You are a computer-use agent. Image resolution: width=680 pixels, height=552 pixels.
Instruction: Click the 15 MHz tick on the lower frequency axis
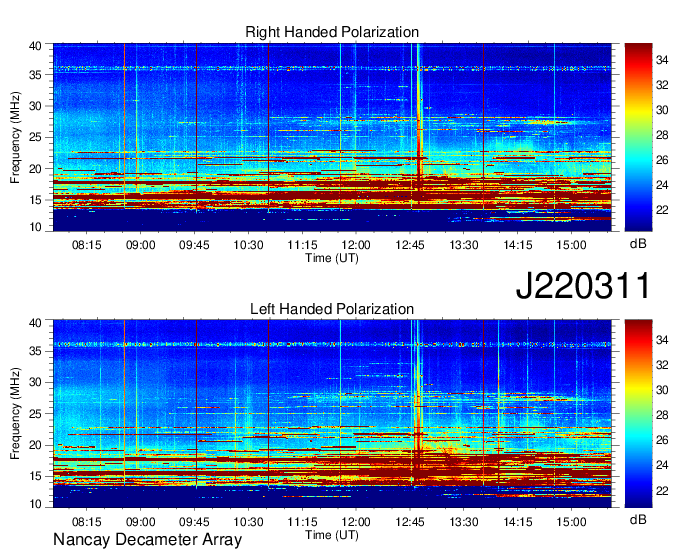pos(35,476)
